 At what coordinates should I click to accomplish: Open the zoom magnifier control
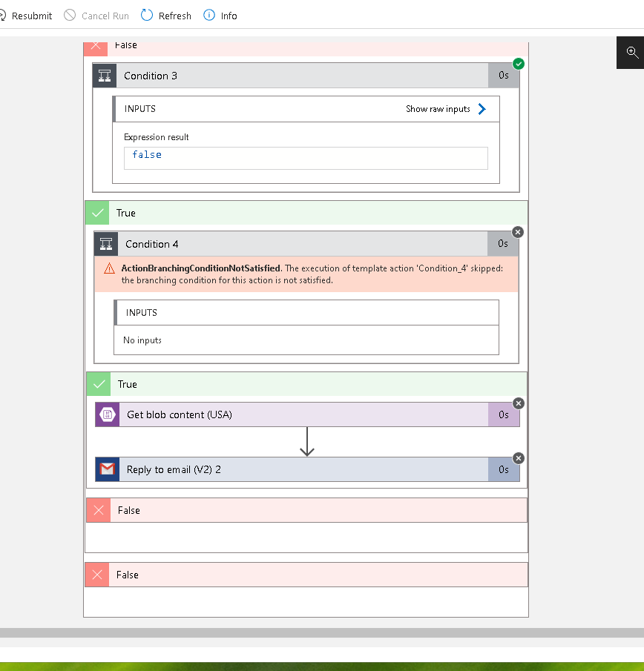pyautogui.click(x=631, y=52)
